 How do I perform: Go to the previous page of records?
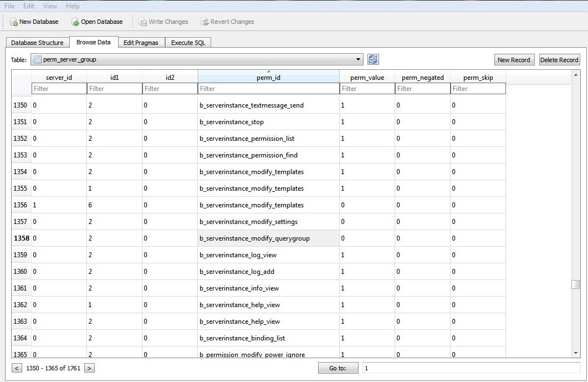click(17, 368)
